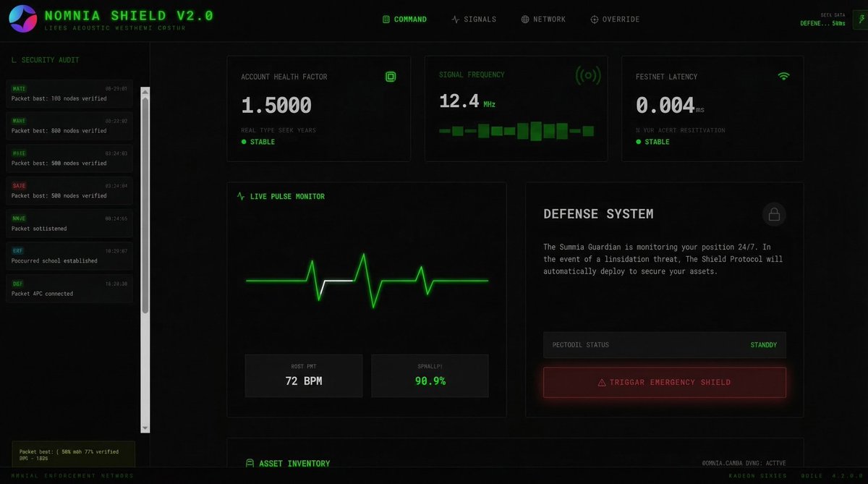The height and width of the screenshot is (484, 868).
Task: Click the warning triangle on emergency button
Action: tap(602, 382)
